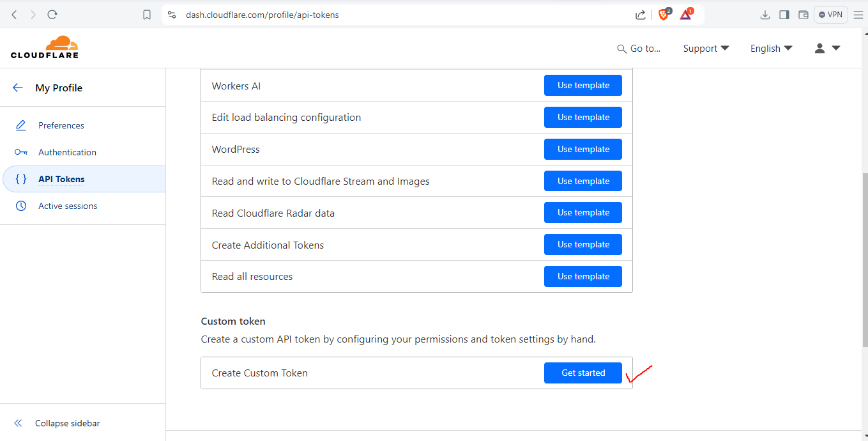Image resolution: width=868 pixels, height=441 pixels.
Task: Click the address bar URL
Action: 262,15
